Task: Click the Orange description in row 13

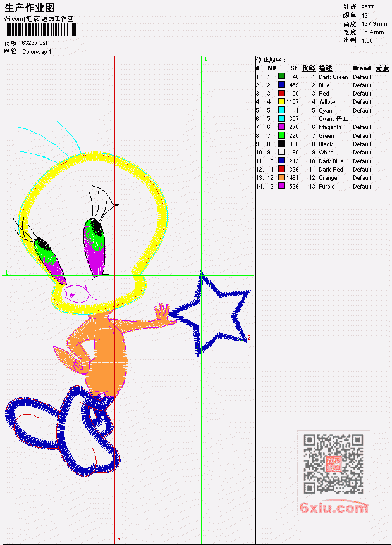Action: pyautogui.click(x=328, y=178)
